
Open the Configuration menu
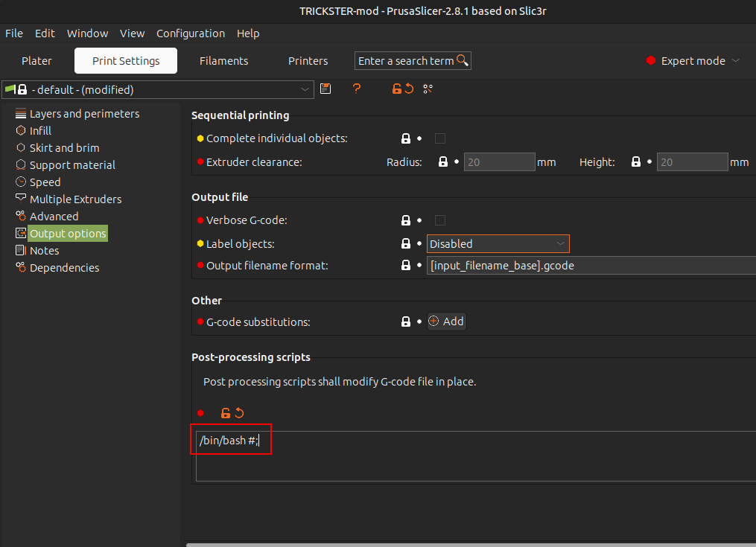(191, 33)
